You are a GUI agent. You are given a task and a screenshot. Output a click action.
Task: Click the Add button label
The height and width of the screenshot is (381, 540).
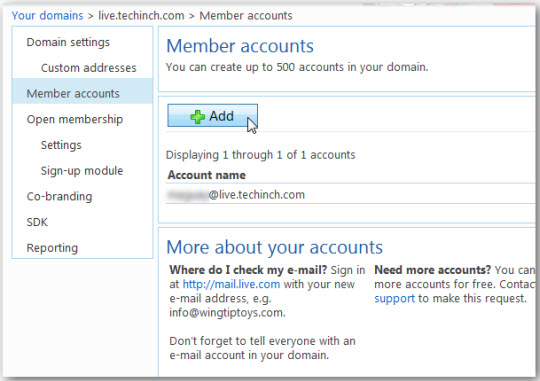tap(221, 116)
